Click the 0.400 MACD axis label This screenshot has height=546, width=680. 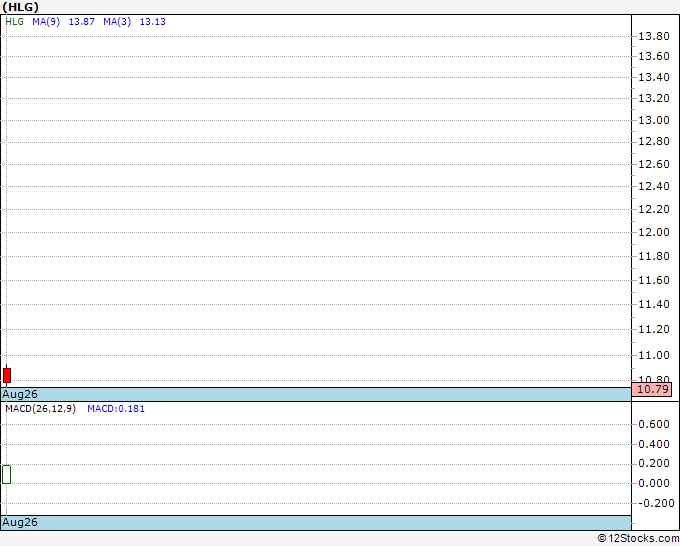[654, 444]
